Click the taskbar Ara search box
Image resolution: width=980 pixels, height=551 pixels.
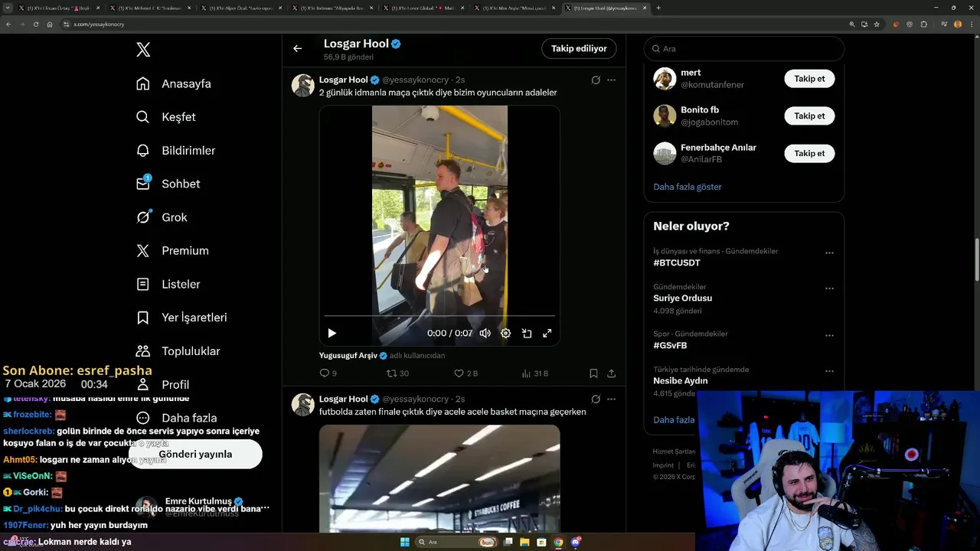pyautogui.click(x=456, y=542)
